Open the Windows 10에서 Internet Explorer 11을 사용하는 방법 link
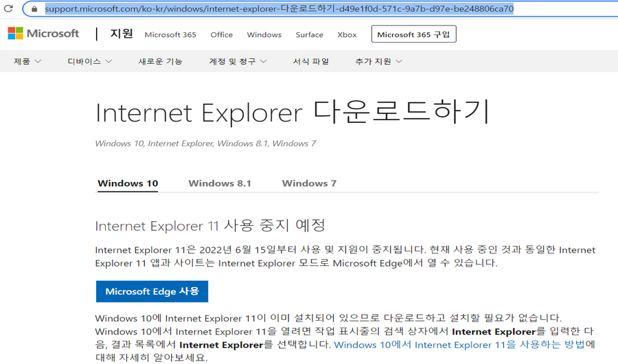 coord(459,345)
